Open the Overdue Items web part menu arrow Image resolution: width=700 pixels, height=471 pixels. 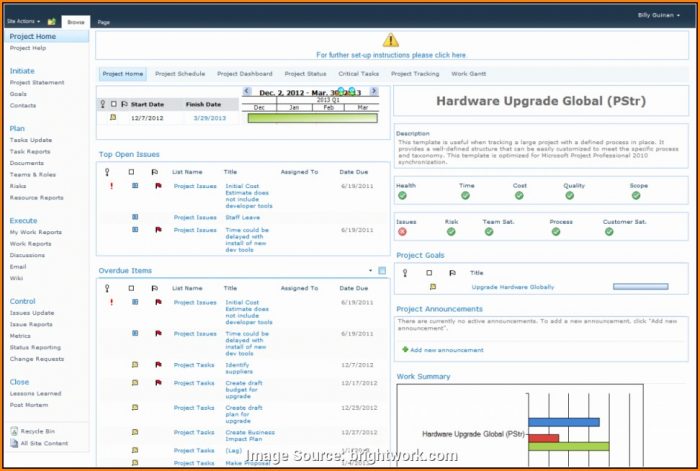pyautogui.click(x=369, y=270)
